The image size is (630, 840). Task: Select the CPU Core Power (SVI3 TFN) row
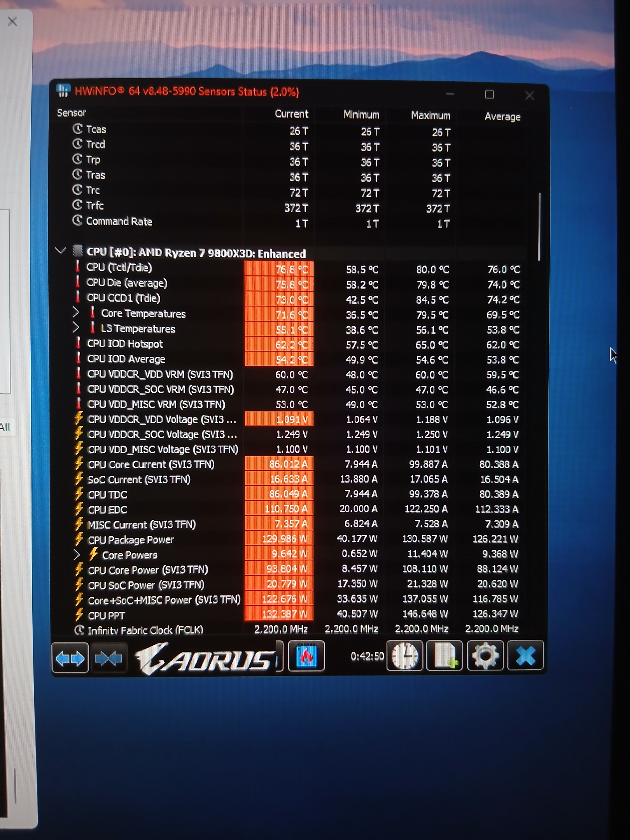[297, 569]
